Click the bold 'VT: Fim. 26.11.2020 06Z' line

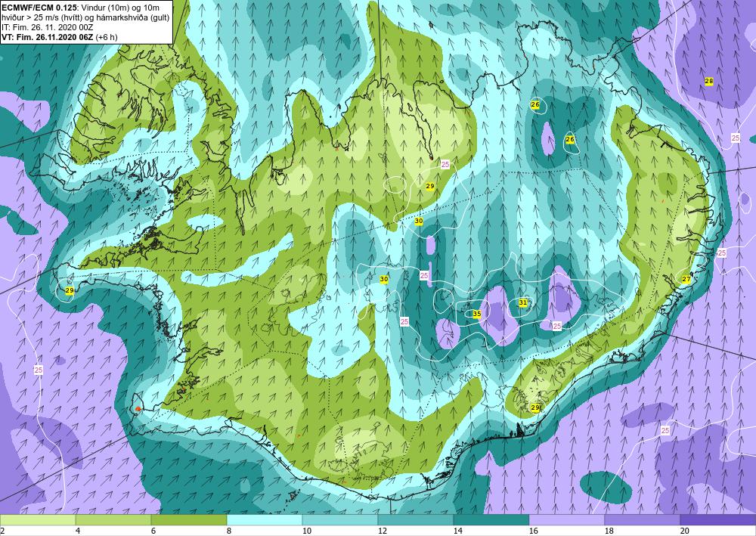pos(48,37)
